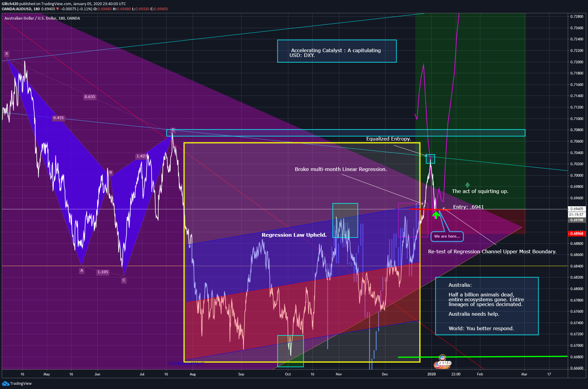Select the harmonic pattern point A label
Screen dimensions: 588x389
[81, 270]
